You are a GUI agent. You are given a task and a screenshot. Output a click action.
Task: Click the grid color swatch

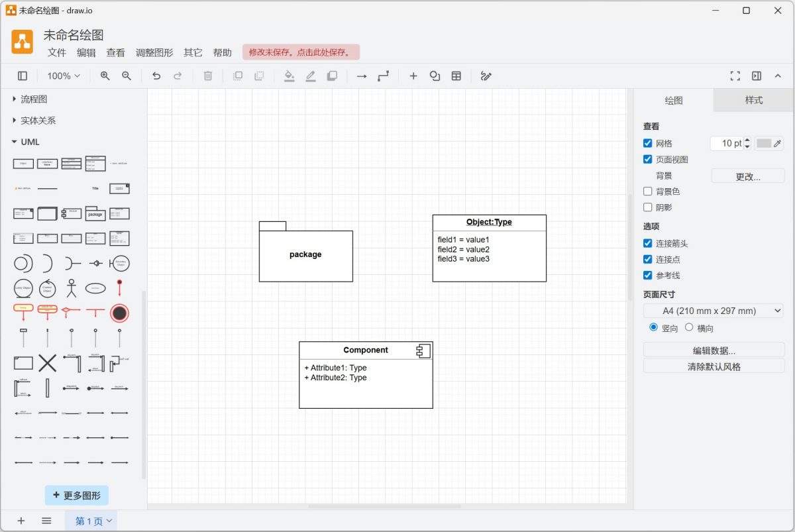coord(765,143)
